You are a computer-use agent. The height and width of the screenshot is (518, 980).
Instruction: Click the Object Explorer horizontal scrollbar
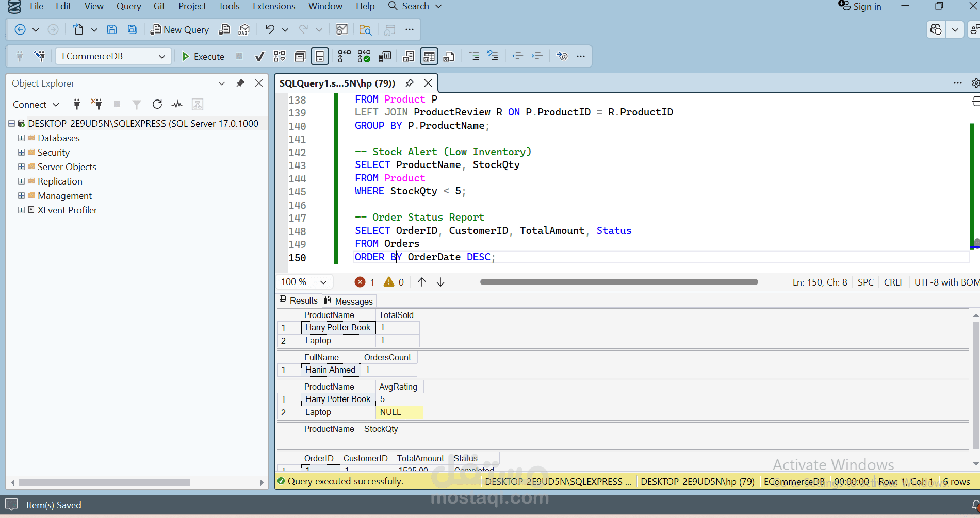[x=105, y=482]
